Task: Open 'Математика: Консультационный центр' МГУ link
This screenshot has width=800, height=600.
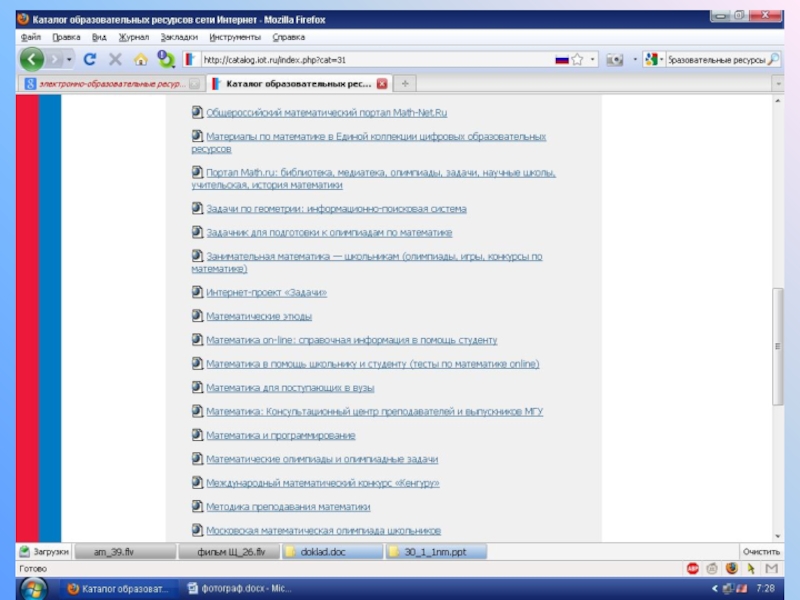Action: (x=374, y=412)
